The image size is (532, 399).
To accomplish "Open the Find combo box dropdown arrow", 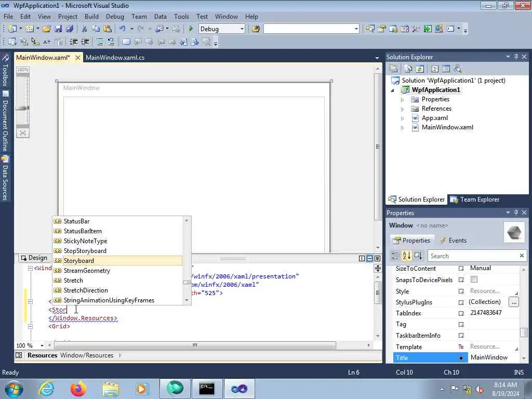I will [356, 29].
